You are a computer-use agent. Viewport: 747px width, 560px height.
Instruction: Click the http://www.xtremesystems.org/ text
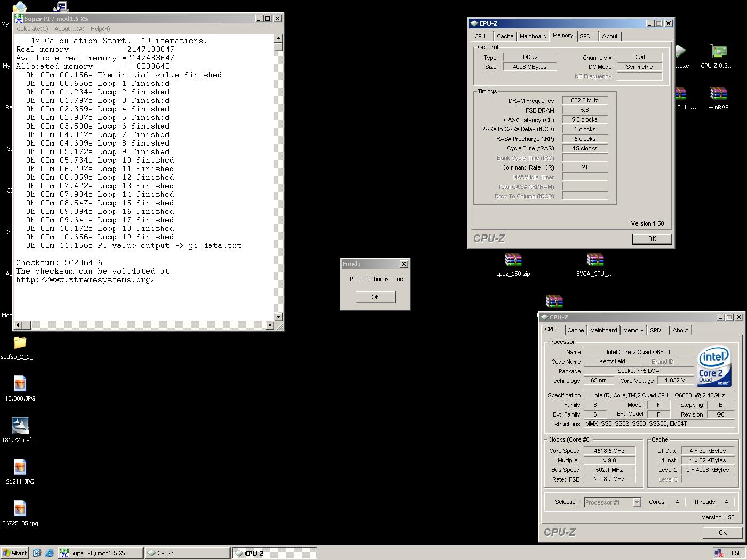[x=86, y=279]
